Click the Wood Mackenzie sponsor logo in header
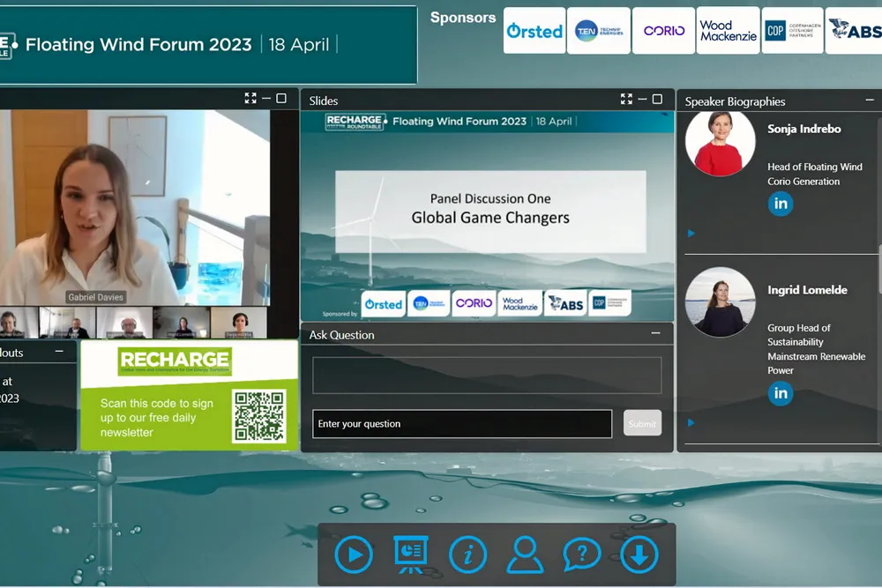 [728, 31]
